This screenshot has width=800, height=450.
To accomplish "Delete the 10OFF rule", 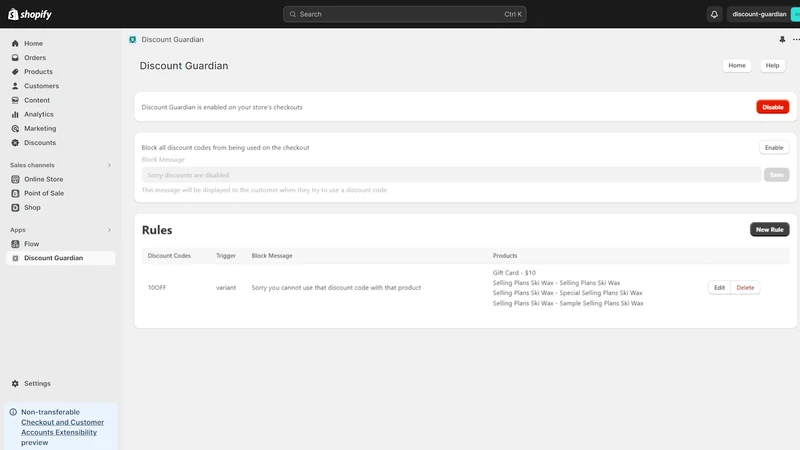I will 745,288.
